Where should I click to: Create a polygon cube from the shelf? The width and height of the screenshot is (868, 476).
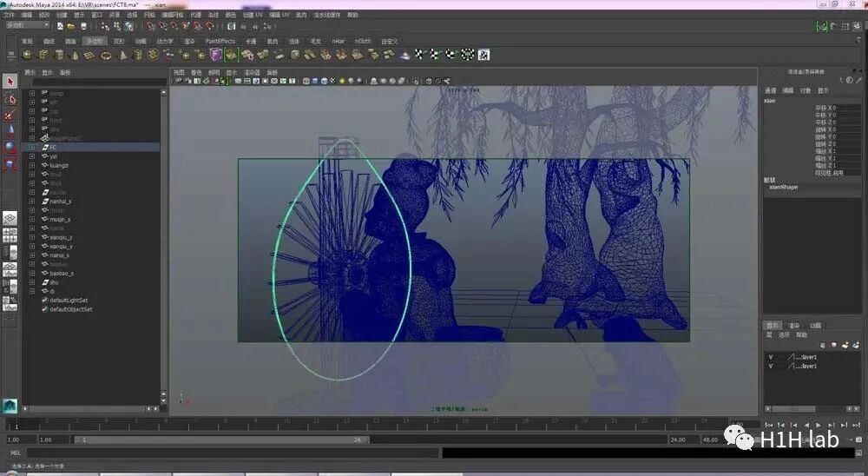tap(43, 55)
